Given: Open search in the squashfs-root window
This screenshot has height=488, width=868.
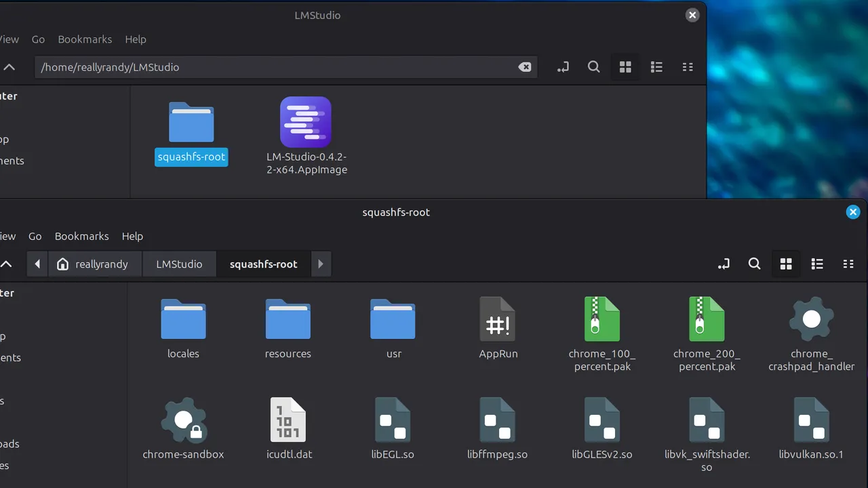Looking at the screenshot, I should tap(755, 264).
